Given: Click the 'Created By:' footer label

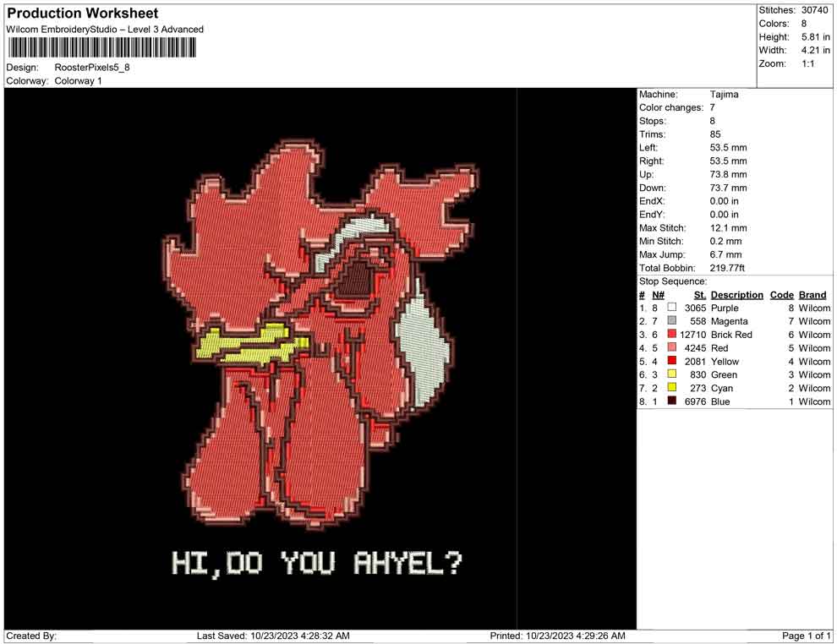Looking at the screenshot, I should point(31,636).
